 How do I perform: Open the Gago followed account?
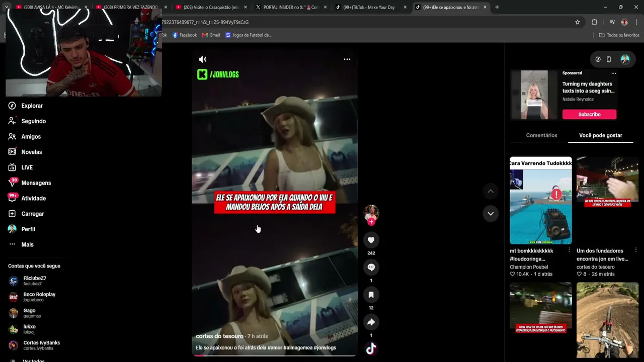[25, 313]
